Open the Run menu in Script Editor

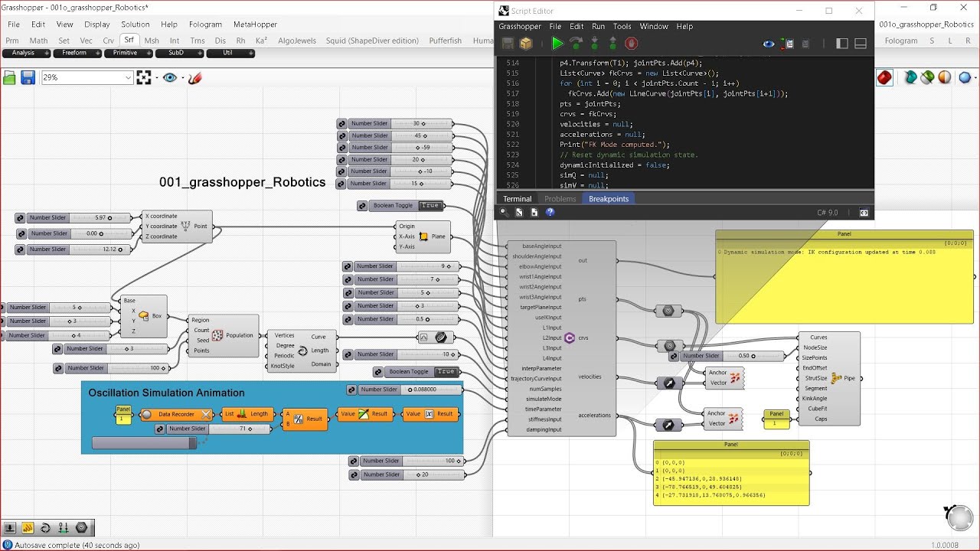[x=598, y=26]
